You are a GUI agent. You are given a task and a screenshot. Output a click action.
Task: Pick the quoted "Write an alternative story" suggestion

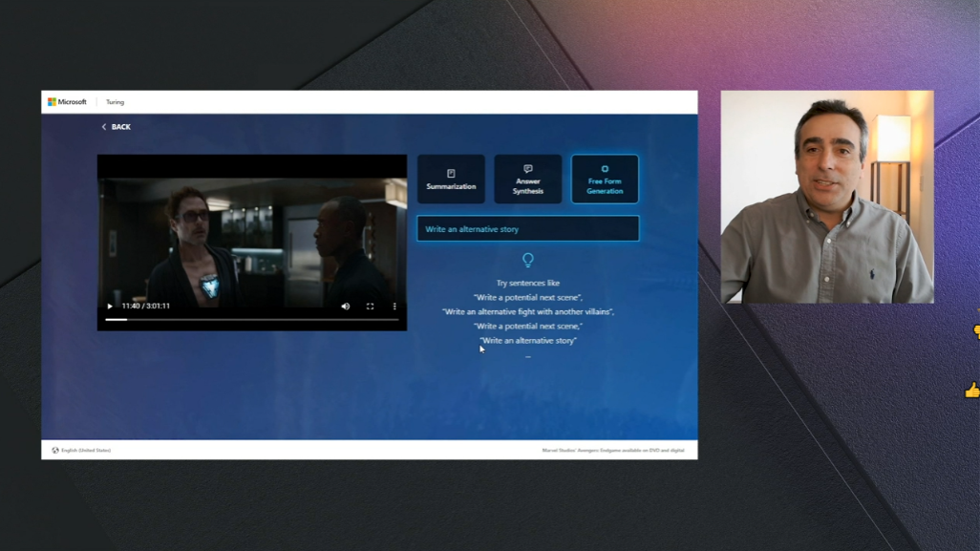(528, 341)
